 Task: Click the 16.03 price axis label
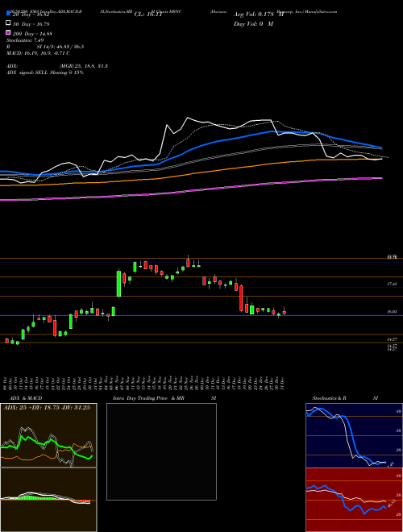[393, 311]
